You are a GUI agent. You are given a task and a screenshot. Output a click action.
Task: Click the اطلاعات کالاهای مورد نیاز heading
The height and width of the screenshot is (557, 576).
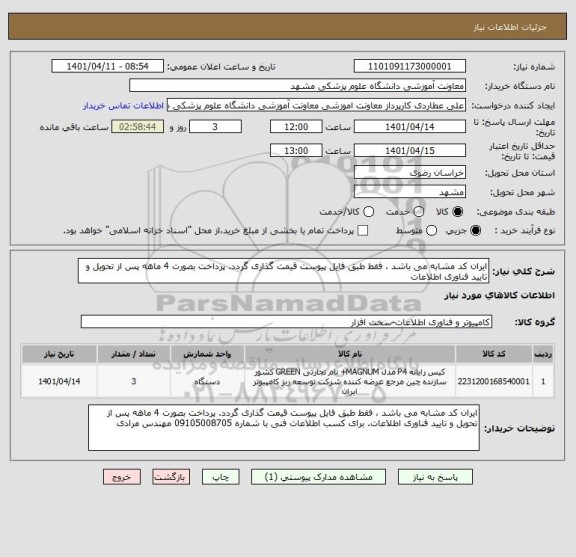click(500, 296)
